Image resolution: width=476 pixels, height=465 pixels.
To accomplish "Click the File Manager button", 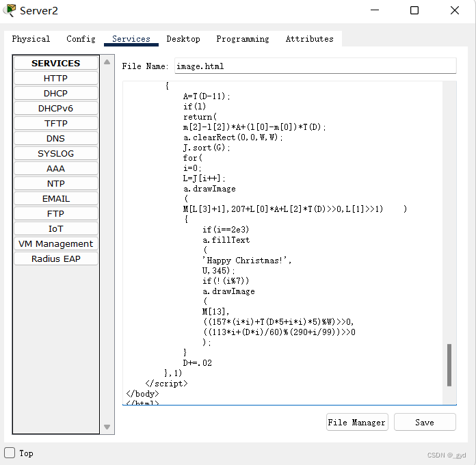I will pyautogui.click(x=357, y=422).
